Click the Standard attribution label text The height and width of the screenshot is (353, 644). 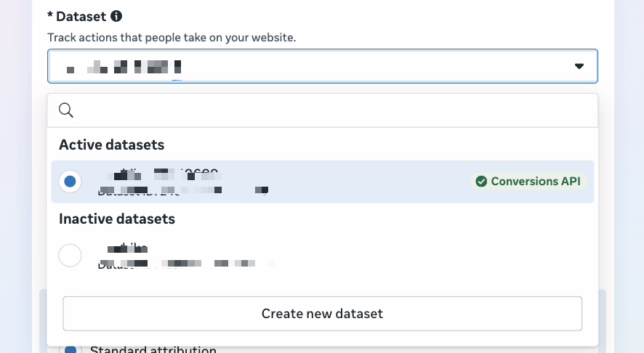coord(153,350)
